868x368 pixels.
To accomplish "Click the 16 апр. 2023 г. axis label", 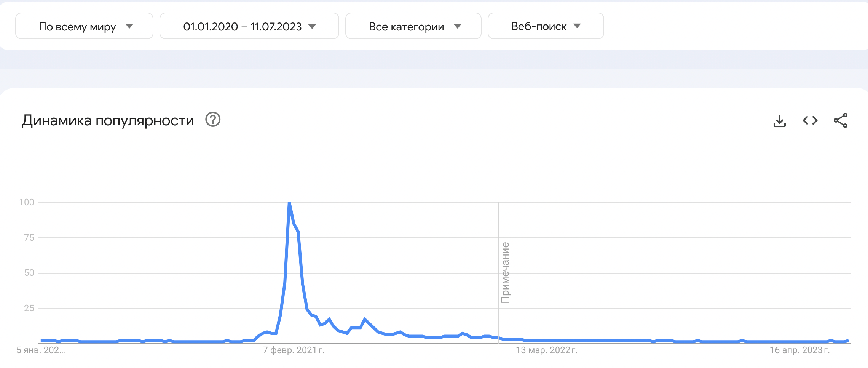I will (799, 350).
